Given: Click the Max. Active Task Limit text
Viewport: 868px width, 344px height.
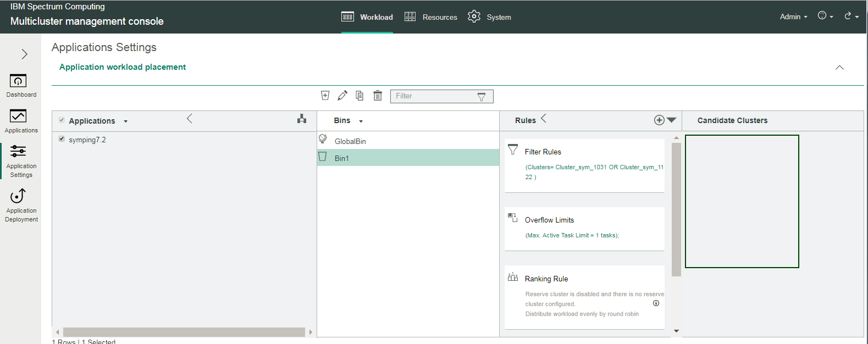Looking at the screenshot, I should pos(572,235).
